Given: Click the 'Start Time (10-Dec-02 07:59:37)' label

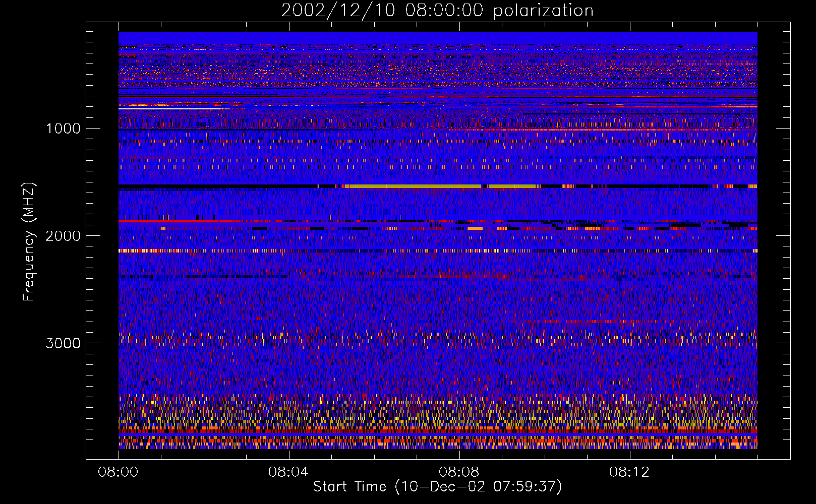Looking at the screenshot, I should [437, 487].
